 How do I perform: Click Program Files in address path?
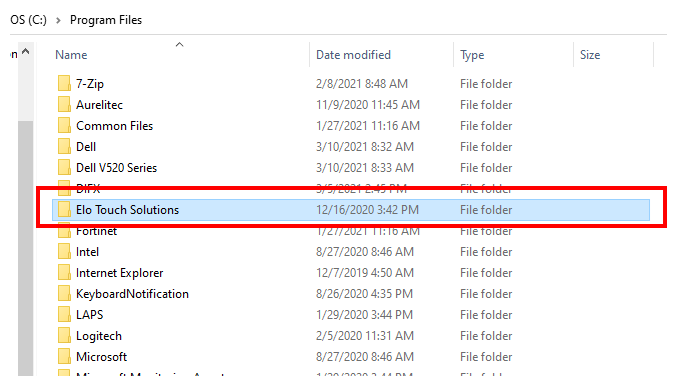coord(106,20)
